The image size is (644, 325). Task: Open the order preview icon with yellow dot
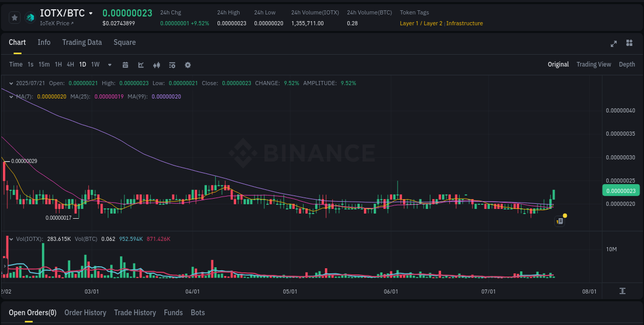(560, 221)
